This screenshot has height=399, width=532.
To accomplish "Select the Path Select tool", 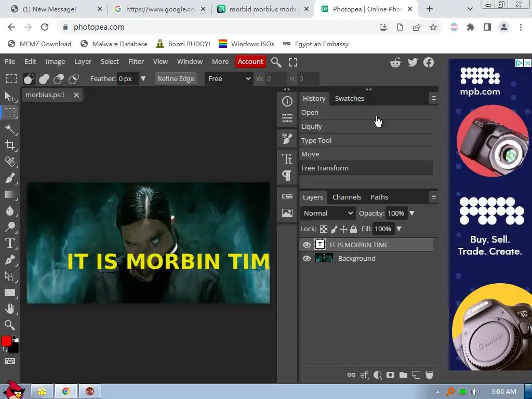I will 10,276.
